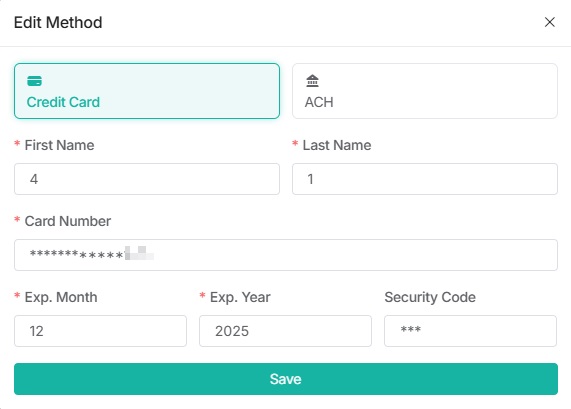The image size is (571, 409).
Task: Click the ACH text label
Action: tap(319, 102)
